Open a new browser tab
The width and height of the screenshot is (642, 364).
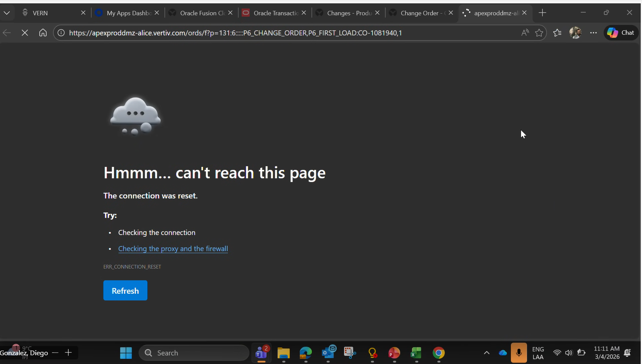pos(542,13)
